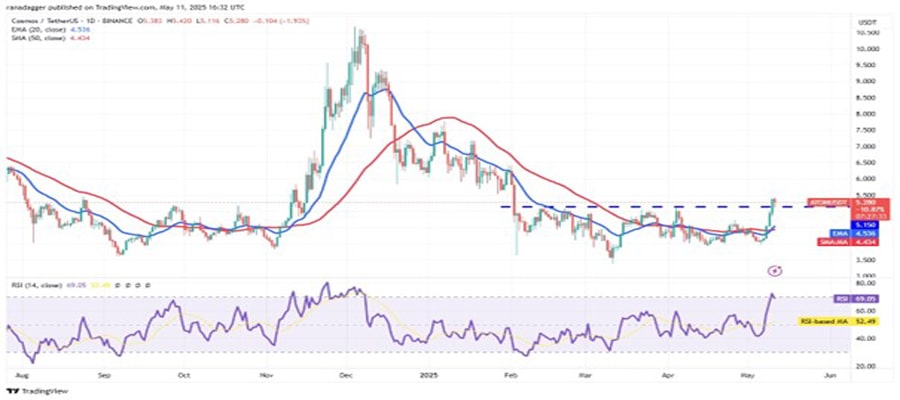
Task: Click the purple event marker icon near May
Action: tap(776, 269)
